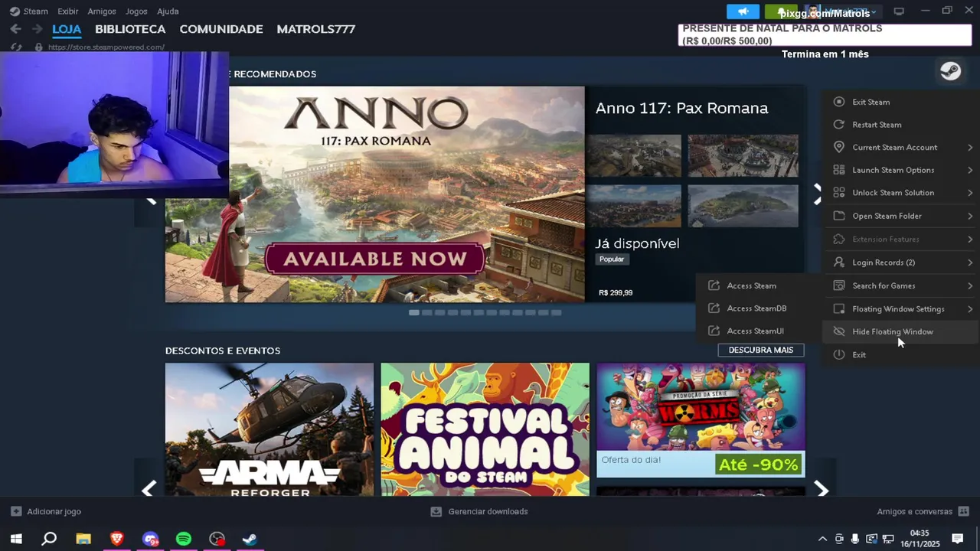The width and height of the screenshot is (980, 551).
Task: Open the Amigos menu
Action: (102, 11)
